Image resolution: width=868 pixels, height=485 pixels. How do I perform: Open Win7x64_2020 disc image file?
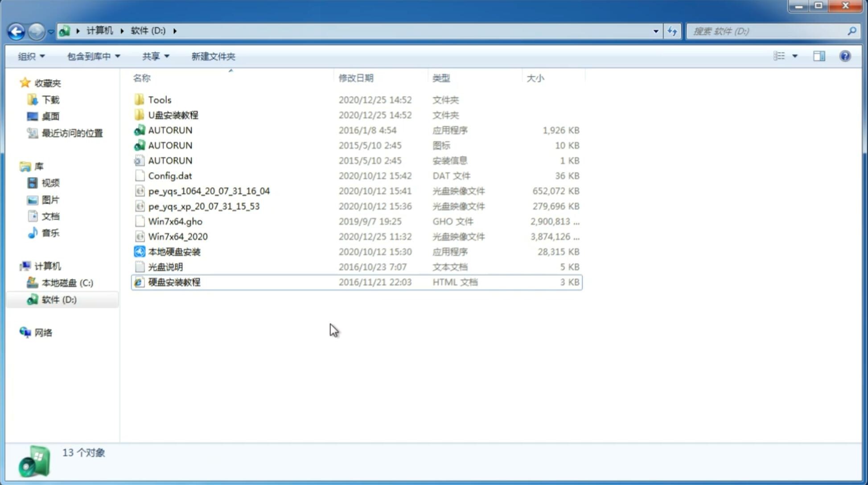(177, 236)
